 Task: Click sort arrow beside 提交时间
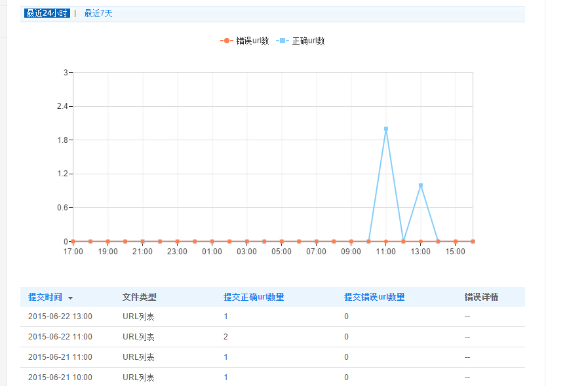point(70,298)
